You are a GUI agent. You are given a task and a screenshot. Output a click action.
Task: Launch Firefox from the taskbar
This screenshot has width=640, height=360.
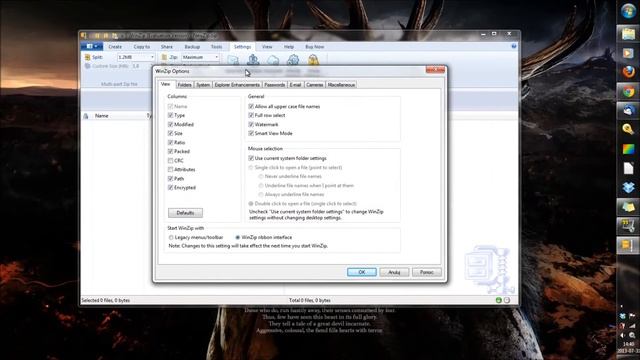click(628, 72)
